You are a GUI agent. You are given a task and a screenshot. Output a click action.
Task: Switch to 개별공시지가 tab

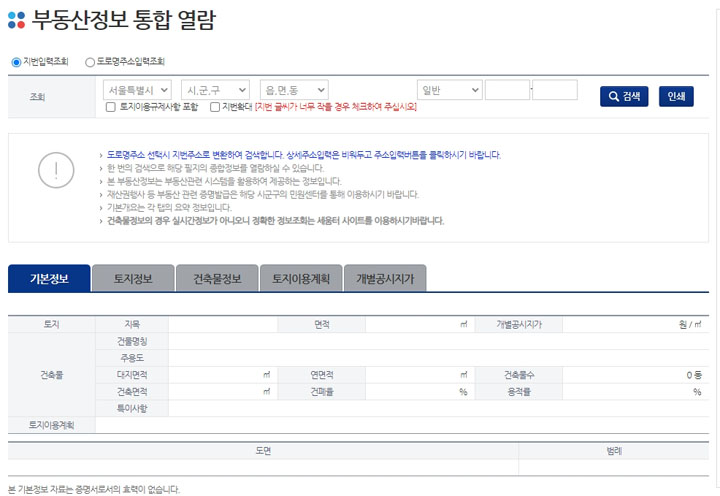tap(385, 278)
